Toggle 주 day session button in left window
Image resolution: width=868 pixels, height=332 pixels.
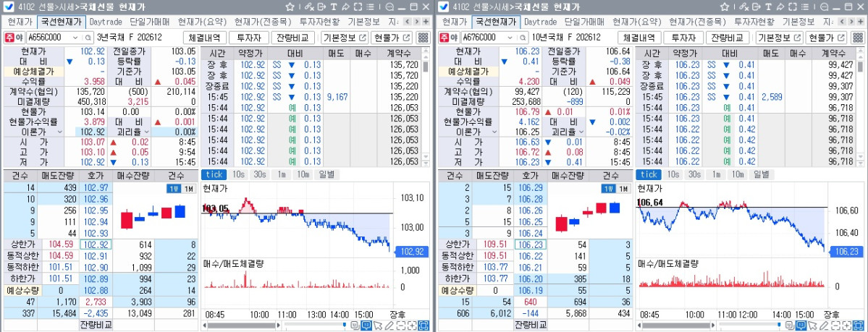click(x=10, y=38)
